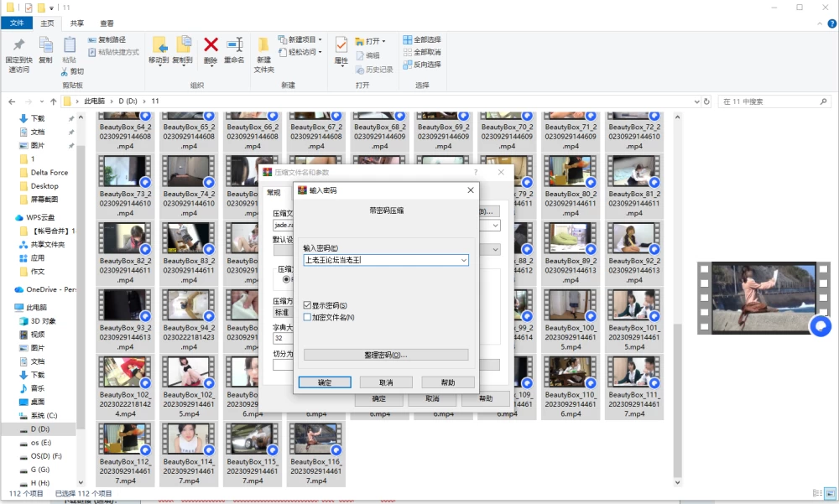Click Help (帮助) in password dialog

tap(448, 382)
